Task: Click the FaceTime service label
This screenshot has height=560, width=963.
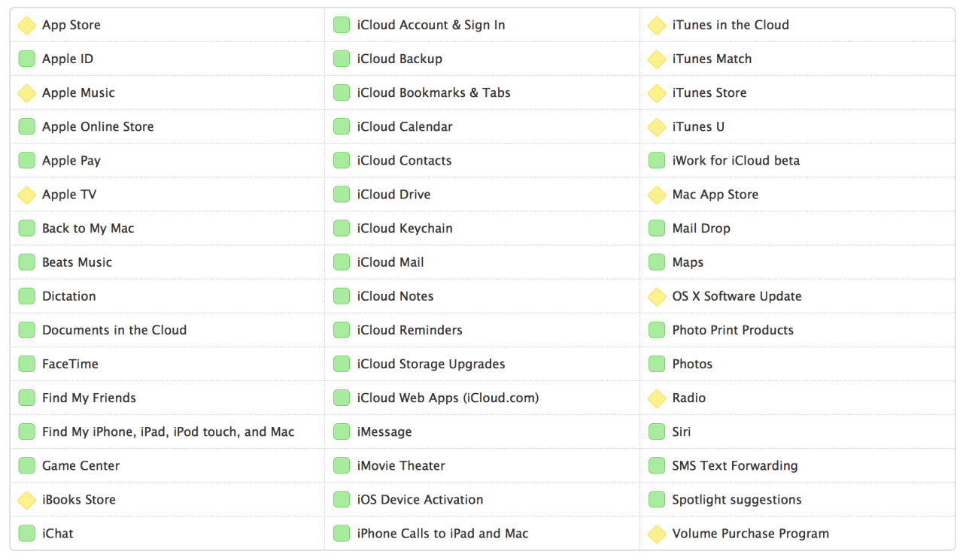Action: (x=70, y=364)
